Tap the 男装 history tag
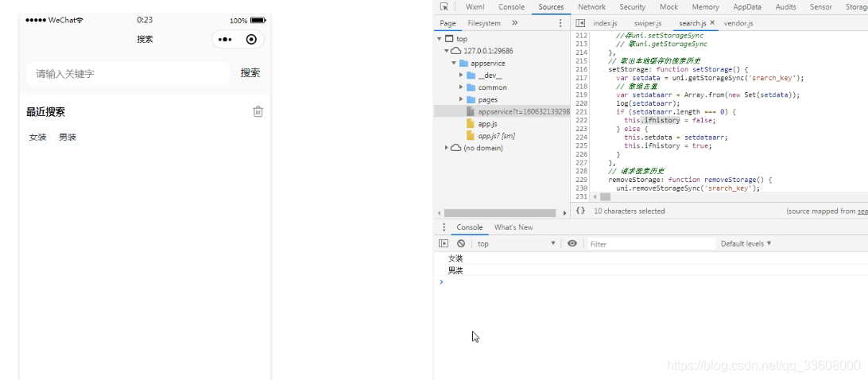The width and height of the screenshot is (868, 380). pyautogui.click(x=68, y=138)
